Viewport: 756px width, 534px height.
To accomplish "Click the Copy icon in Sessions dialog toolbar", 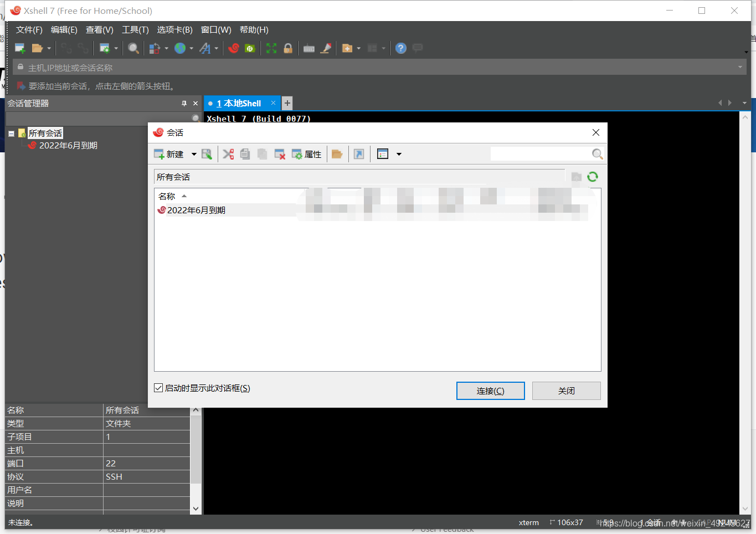I will (245, 154).
